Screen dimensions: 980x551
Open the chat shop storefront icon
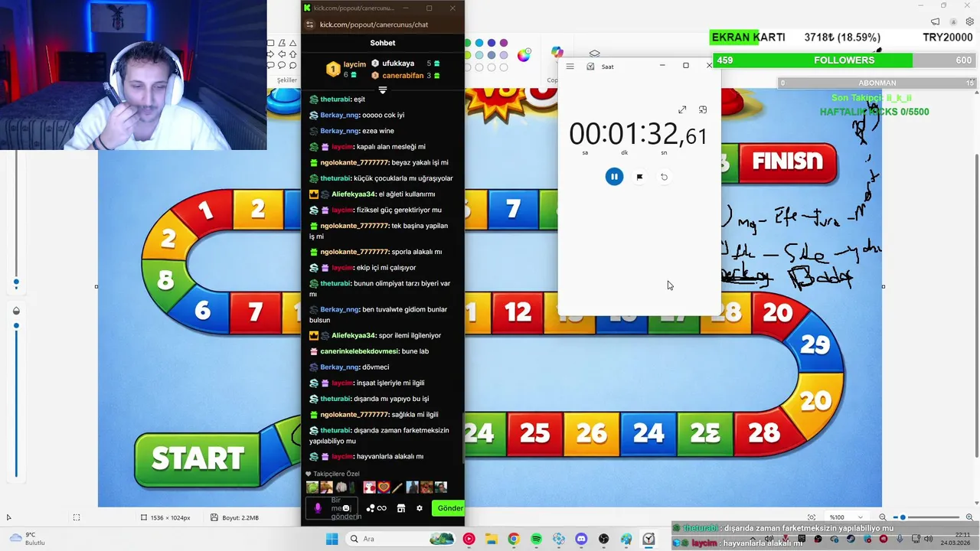[x=400, y=508]
